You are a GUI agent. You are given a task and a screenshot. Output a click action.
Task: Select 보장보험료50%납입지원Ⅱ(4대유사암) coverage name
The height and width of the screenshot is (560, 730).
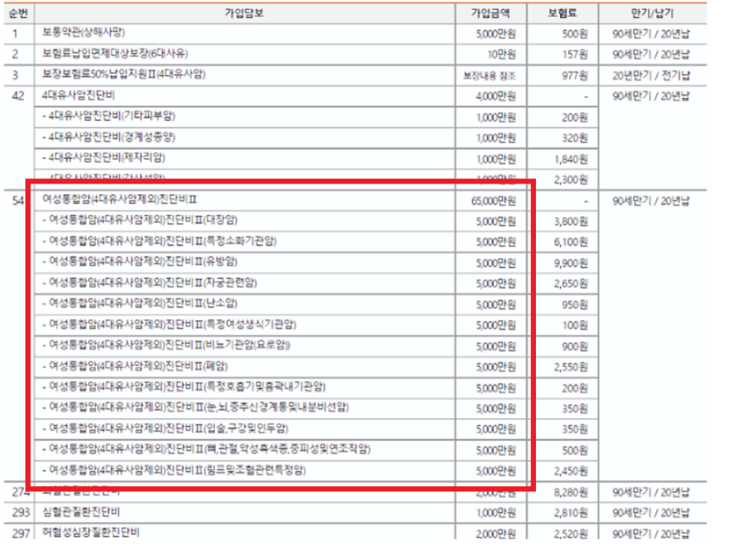(x=124, y=75)
